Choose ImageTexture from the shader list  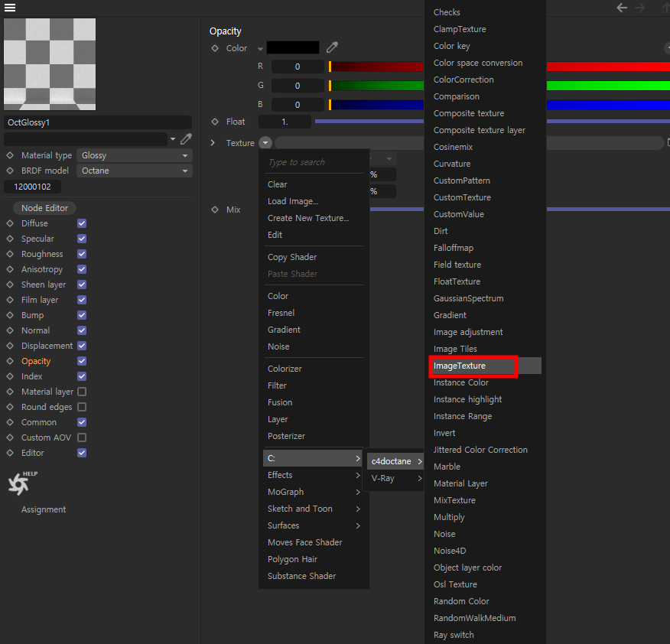tap(485, 366)
